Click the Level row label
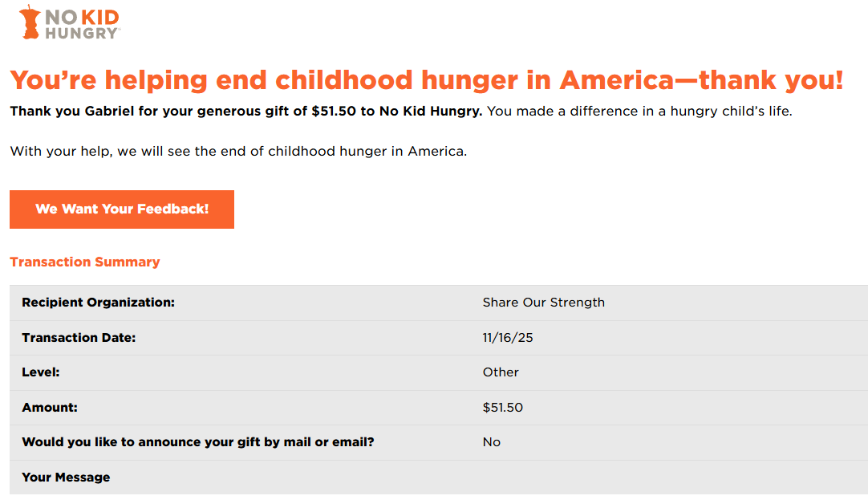868x504 pixels. click(41, 372)
